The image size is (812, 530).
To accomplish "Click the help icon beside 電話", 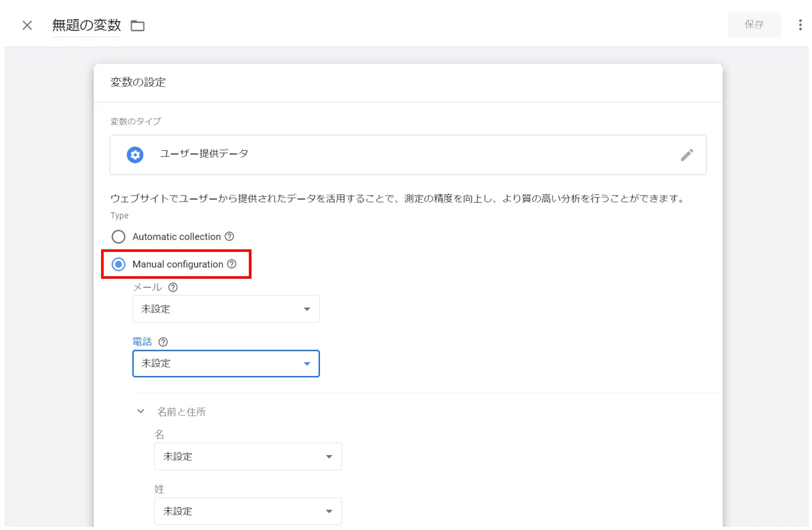I will 163,341.
